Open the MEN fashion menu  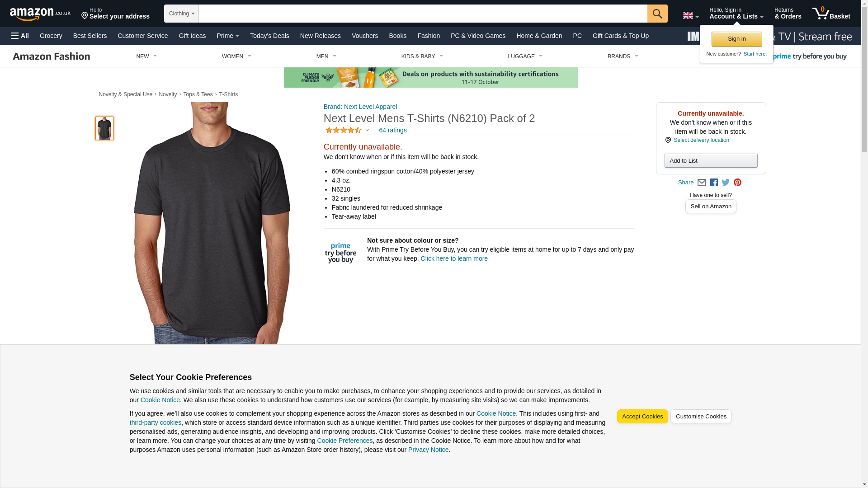(x=326, y=56)
